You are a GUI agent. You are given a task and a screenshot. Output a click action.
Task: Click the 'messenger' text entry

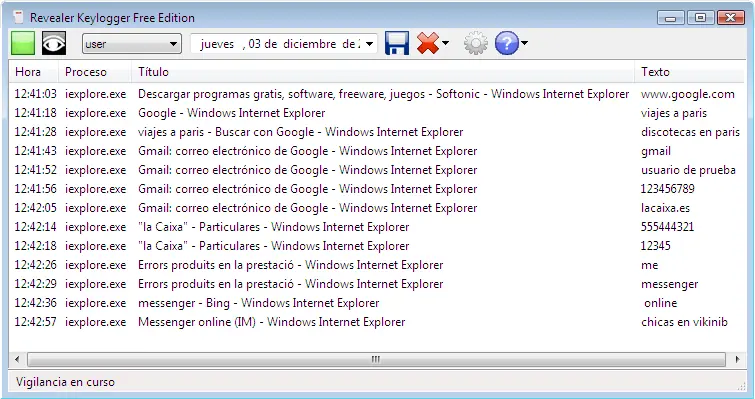(669, 284)
